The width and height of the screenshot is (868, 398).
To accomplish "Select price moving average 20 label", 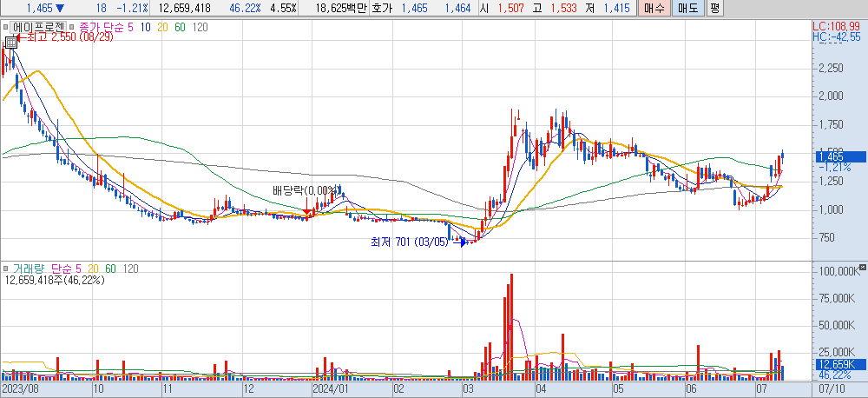I will pos(163,27).
